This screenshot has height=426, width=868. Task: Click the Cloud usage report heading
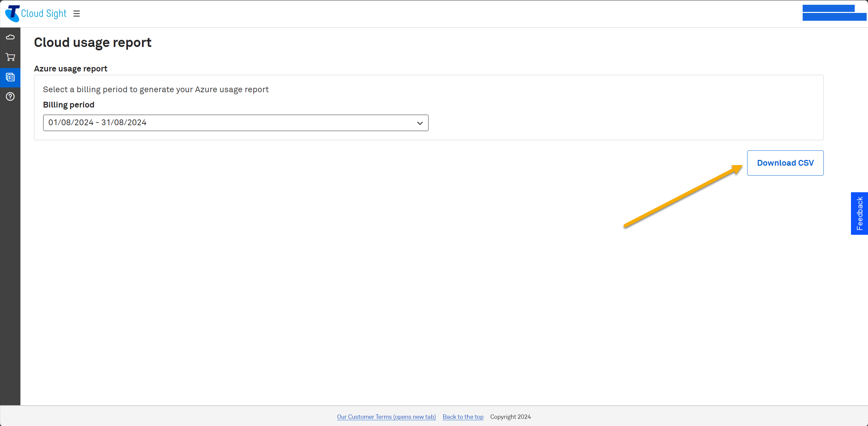[93, 43]
